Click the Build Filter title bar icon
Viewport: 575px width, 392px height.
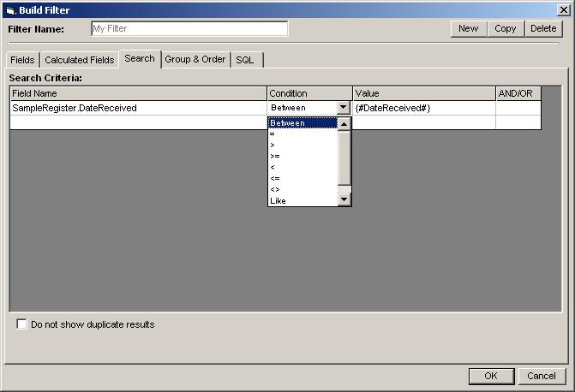tap(9, 9)
